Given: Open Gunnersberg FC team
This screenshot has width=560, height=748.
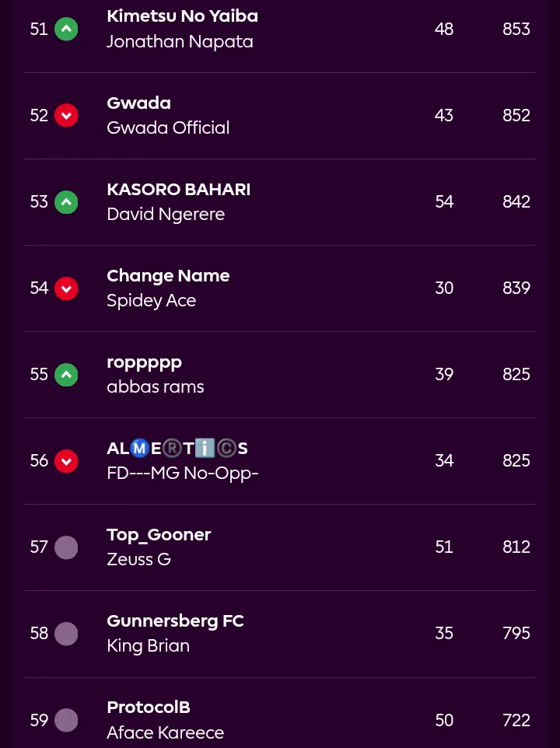Looking at the screenshot, I should click(x=175, y=621).
